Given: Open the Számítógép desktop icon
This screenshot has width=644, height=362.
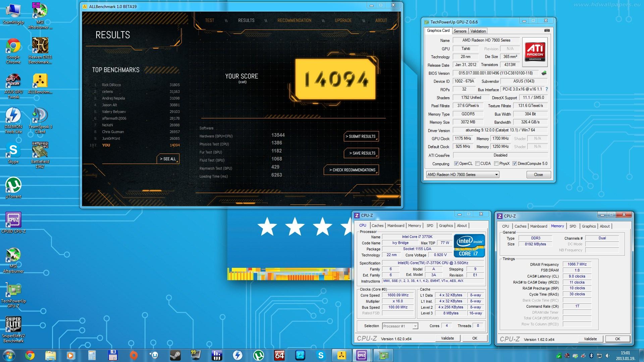Looking at the screenshot, I should tap(13, 14).
